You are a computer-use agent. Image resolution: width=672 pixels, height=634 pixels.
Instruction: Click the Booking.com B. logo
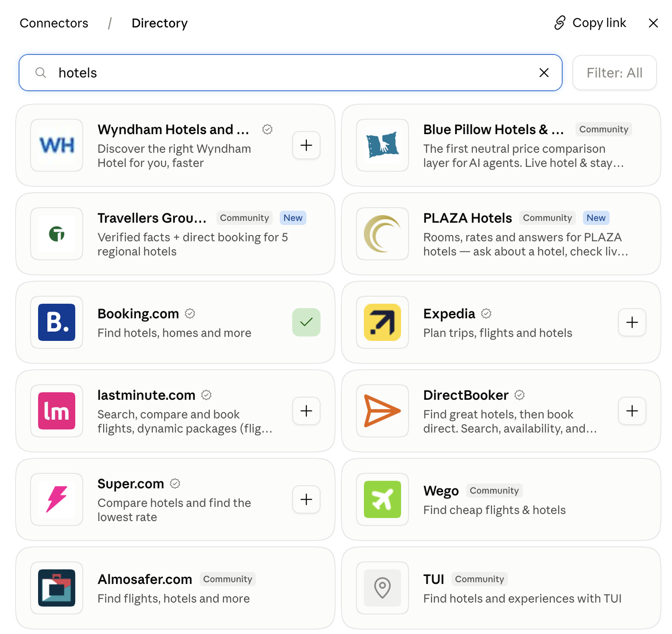tap(57, 322)
